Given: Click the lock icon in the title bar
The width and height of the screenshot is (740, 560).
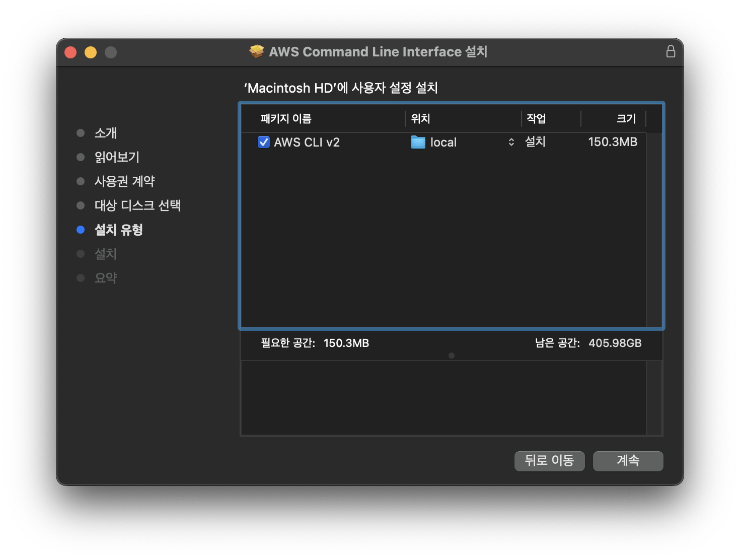Looking at the screenshot, I should pyautogui.click(x=671, y=51).
